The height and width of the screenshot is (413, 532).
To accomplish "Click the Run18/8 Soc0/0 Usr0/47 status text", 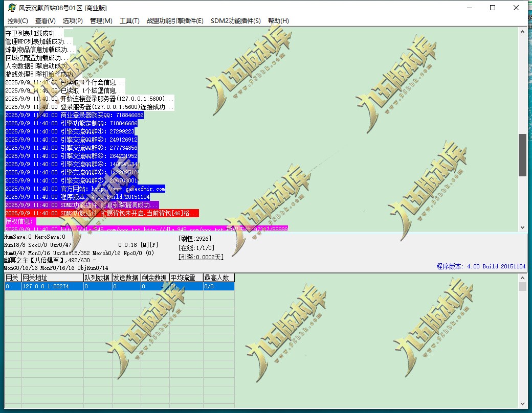I will coord(38,245).
